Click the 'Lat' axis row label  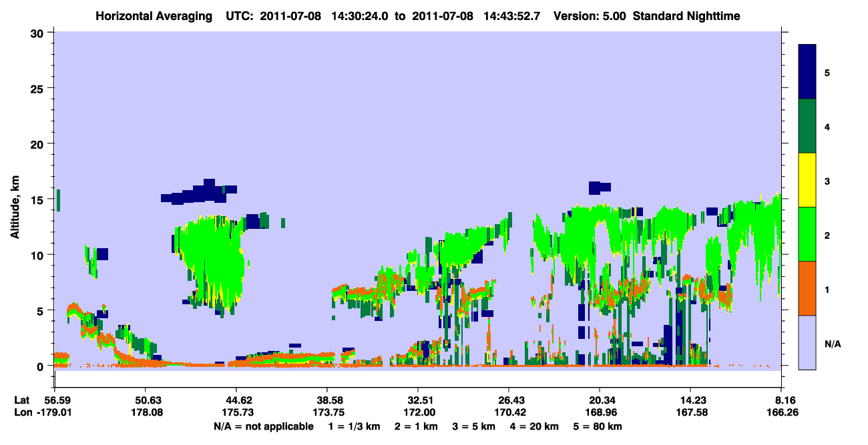22,400
